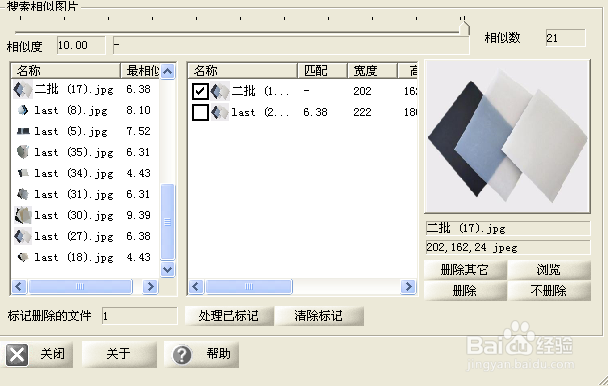The height and width of the screenshot is (386, 608).
Task: Sort left list by 最相似 column header
Action: 140,71
